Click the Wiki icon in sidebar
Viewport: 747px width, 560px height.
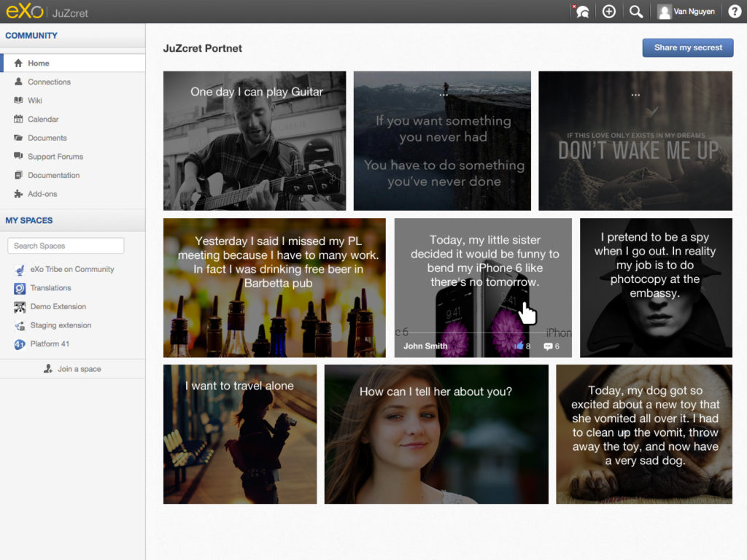(x=19, y=101)
